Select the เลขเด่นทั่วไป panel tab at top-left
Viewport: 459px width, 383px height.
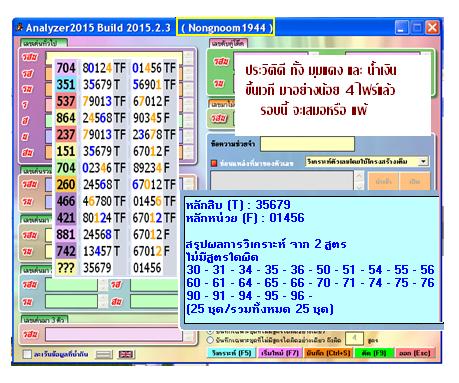tap(43, 43)
